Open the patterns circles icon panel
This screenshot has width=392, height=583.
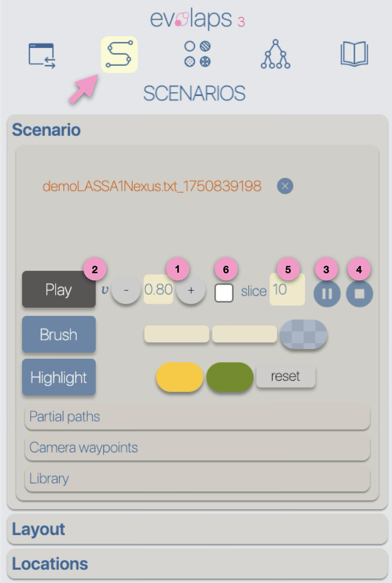197,54
